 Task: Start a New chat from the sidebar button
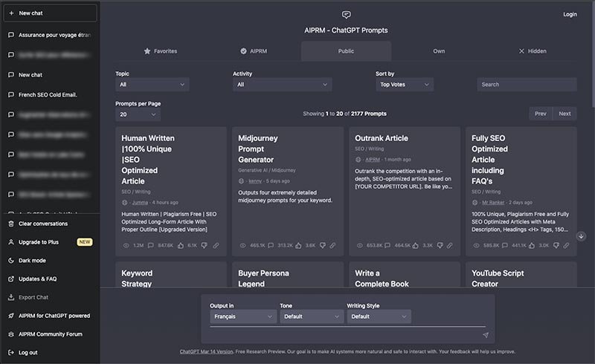click(50, 13)
